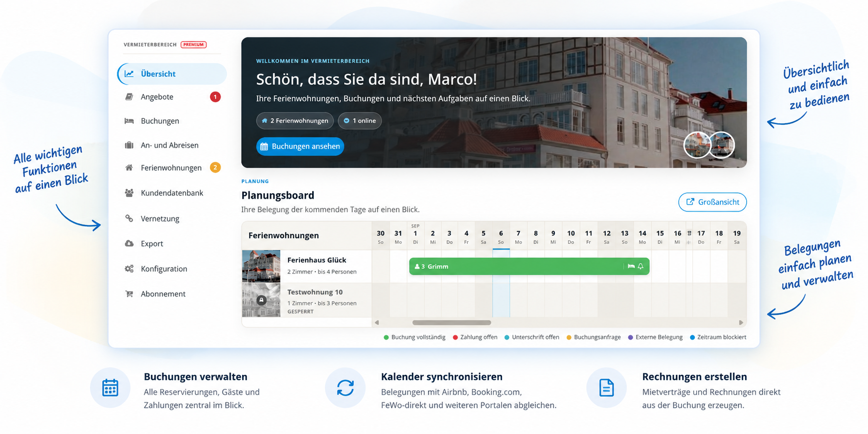
Task: Click the Zeitraum blockiert legend entry
Action: click(x=718, y=337)
